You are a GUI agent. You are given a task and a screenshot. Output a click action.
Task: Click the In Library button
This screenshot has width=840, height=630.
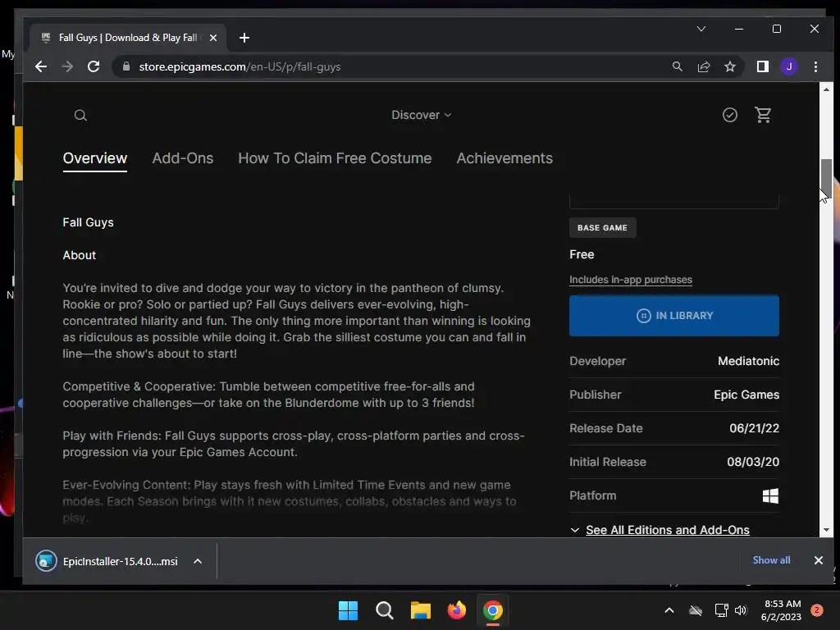[674, 316]
